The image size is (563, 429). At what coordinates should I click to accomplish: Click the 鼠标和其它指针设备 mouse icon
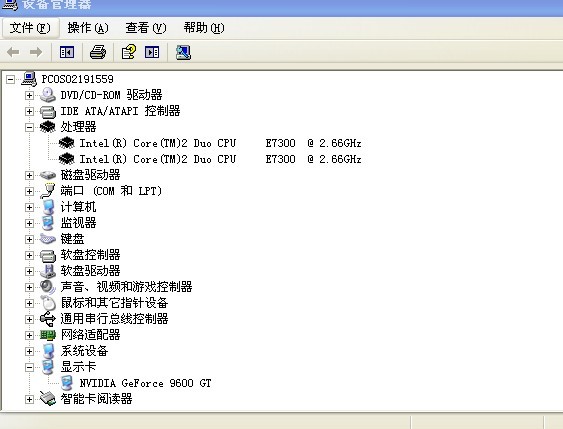coord(48,303)
